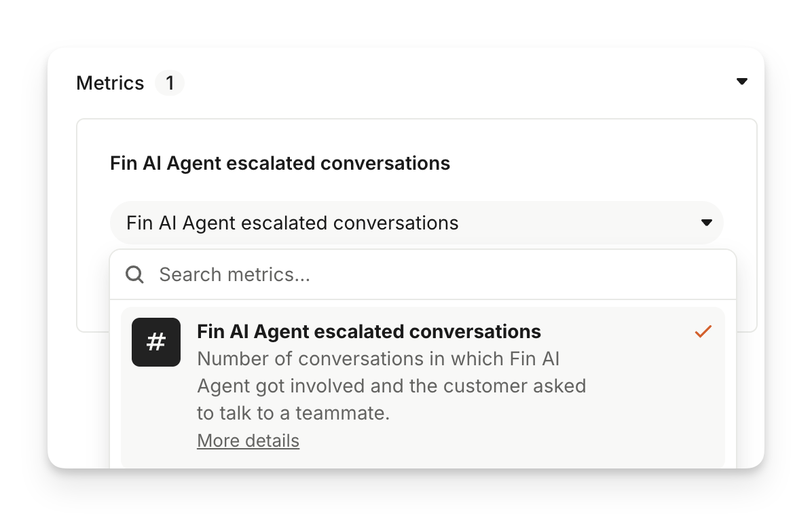Click the metric description about teammate requests

coord(391,386)
